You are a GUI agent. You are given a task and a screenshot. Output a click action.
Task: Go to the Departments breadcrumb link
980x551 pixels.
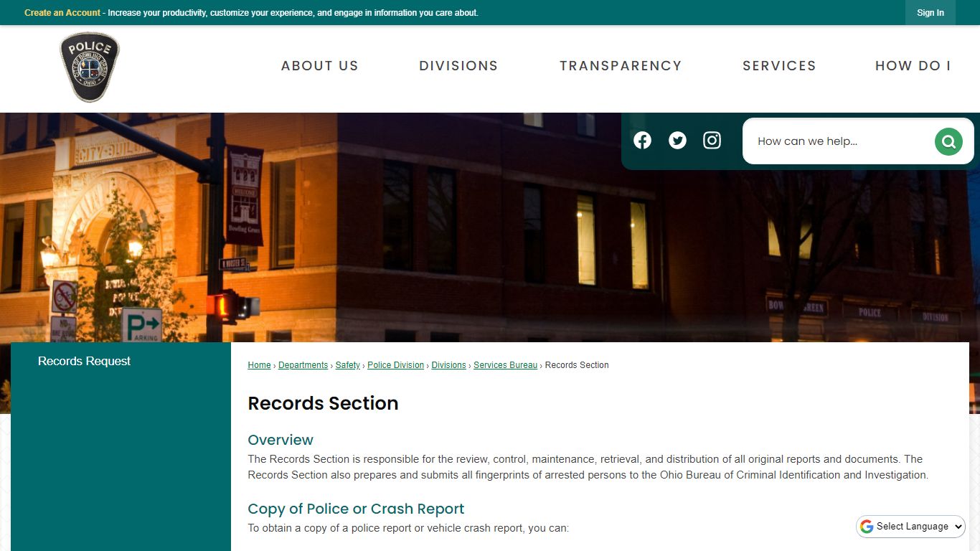pyautogui.click(x=303, y=365)
